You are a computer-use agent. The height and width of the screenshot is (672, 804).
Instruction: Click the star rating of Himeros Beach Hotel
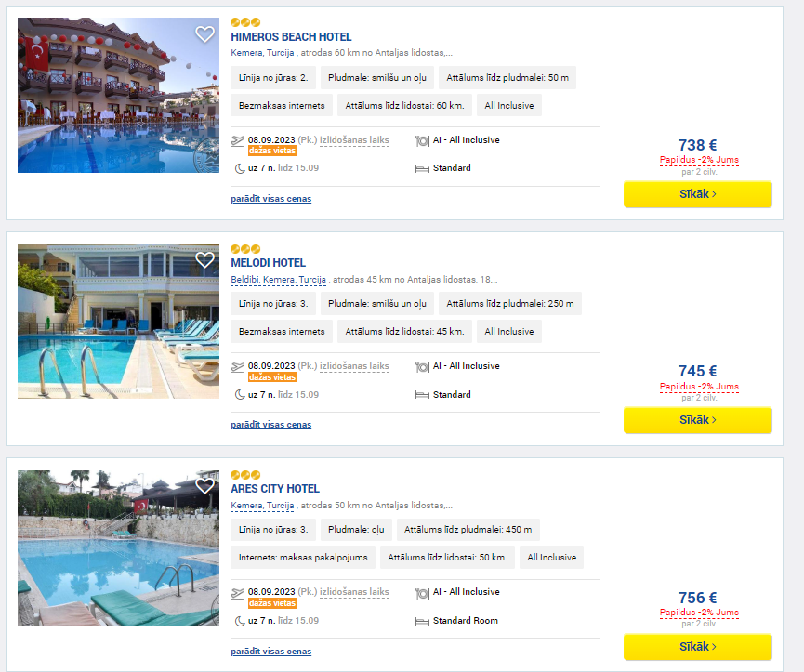(x=245, y=22)
